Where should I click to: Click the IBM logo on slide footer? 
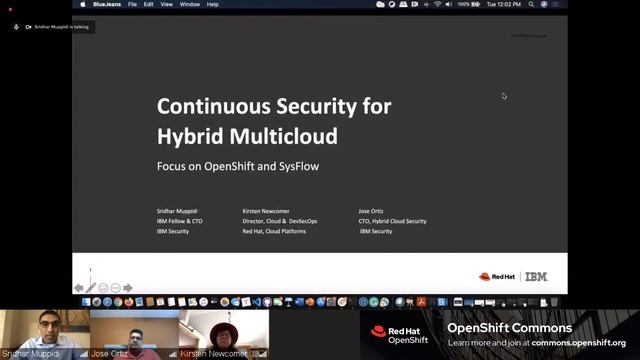click(x=536, y=277)
